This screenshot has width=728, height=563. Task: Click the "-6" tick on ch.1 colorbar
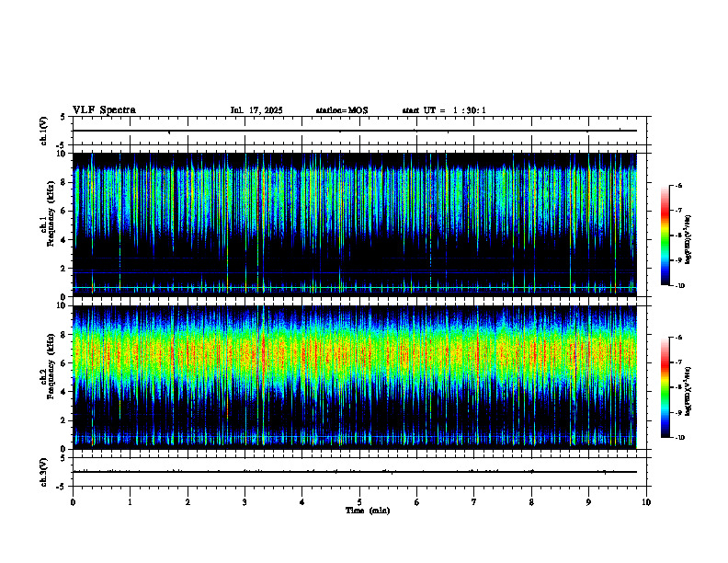pos(678,186)
